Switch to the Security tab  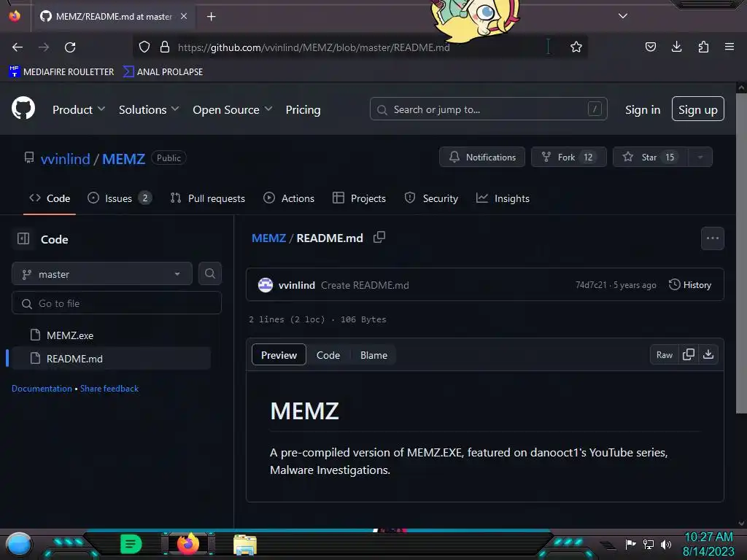[431, 198]
